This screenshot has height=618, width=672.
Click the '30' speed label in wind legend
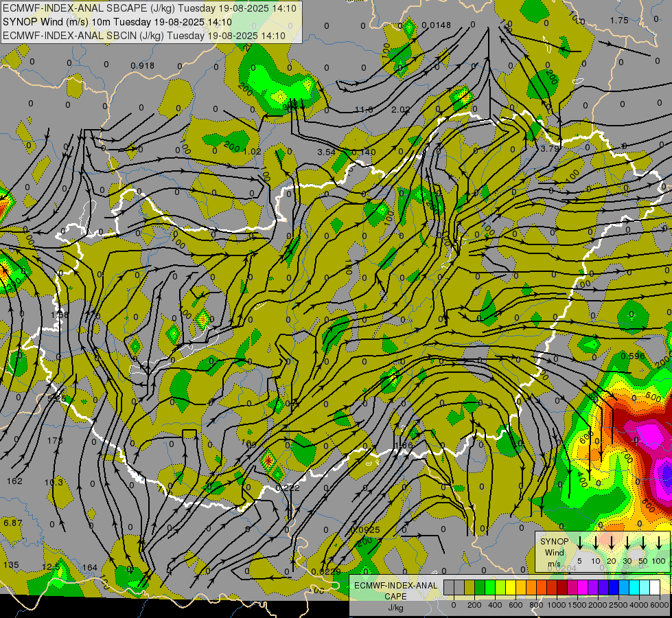coord(627,561)
